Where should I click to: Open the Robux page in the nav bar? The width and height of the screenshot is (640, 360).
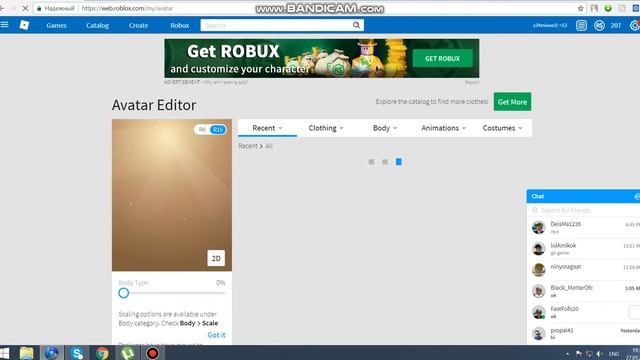pos(180,25)
